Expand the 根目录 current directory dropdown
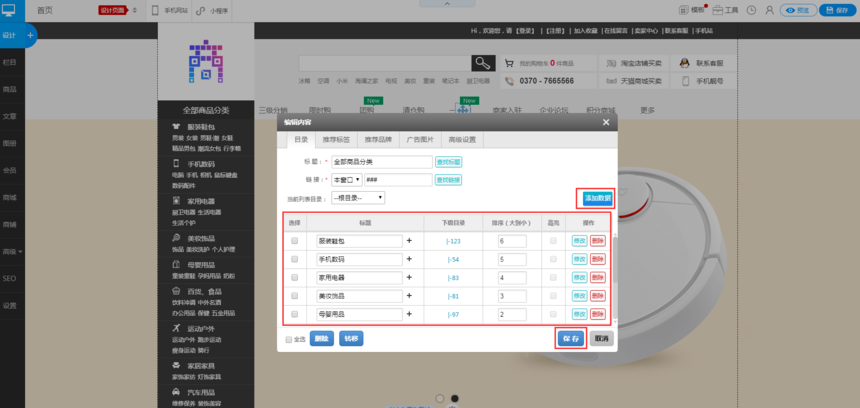This screenshot has height=408, width=860. (357, 198)
